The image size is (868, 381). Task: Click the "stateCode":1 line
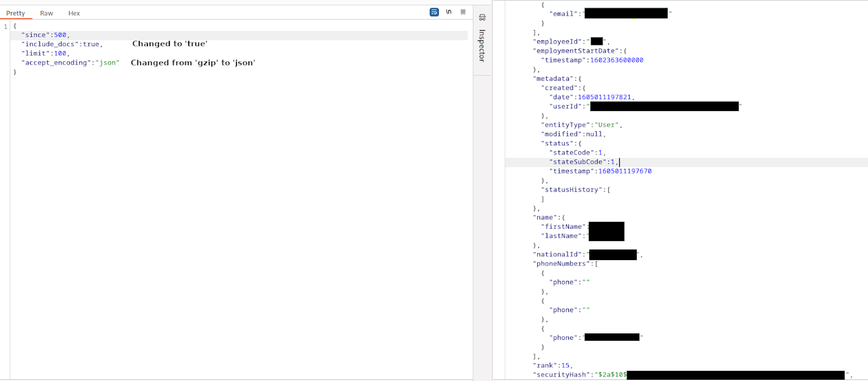[x=577, y=153]
